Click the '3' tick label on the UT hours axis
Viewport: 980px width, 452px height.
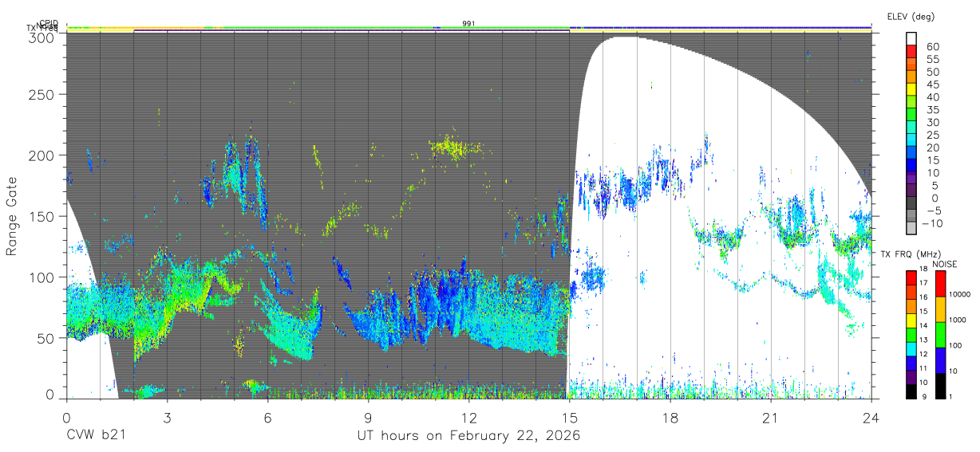(168, 418)
